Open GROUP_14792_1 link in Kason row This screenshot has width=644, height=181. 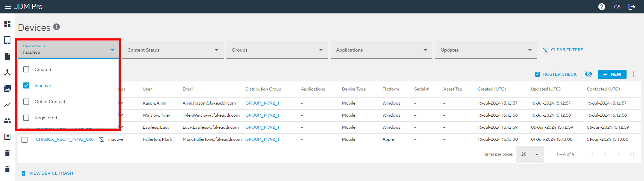tap(262, 103)
